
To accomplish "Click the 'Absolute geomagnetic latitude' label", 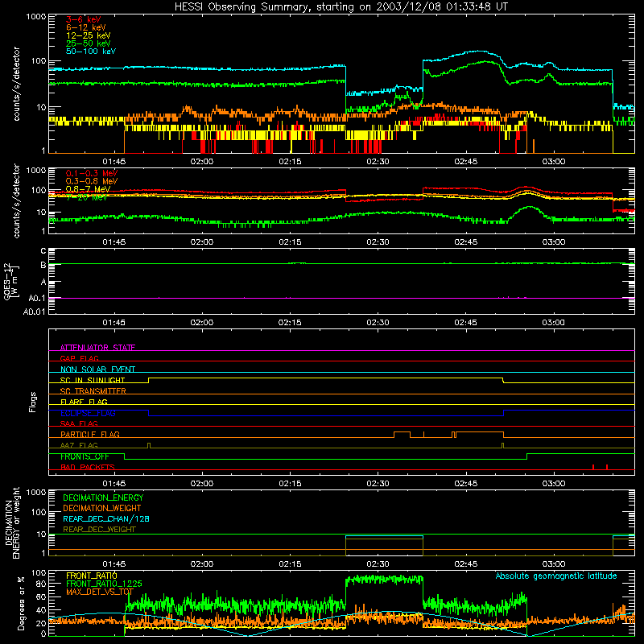I will pos(556,576).
